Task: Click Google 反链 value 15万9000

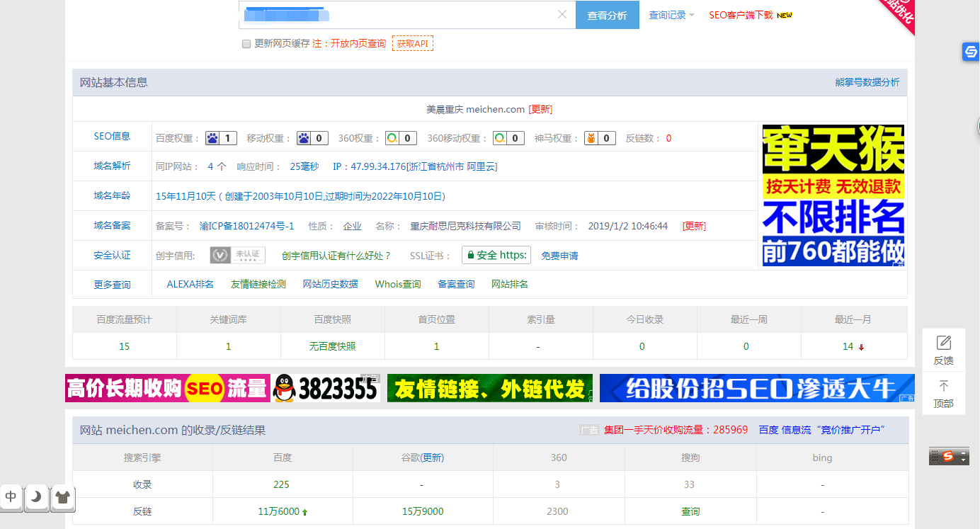Action: pyautogui.click(x=423, y=511)
